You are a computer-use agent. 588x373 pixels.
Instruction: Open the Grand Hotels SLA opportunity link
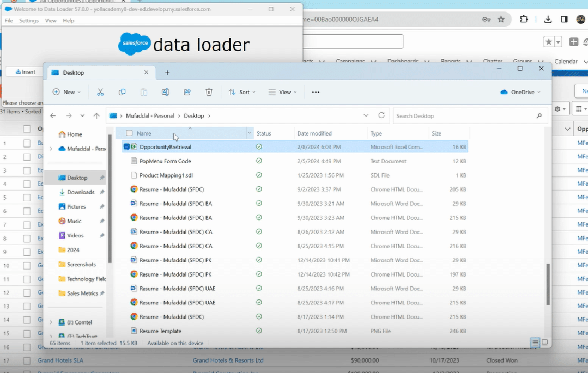pos(60,360)
